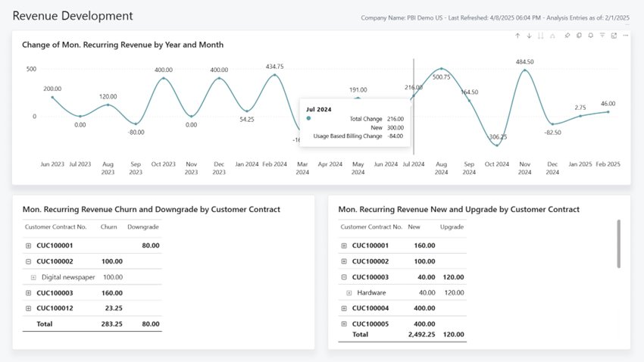Collapse CUC100002 in Churn and Downgrade table

click(28, 261)
